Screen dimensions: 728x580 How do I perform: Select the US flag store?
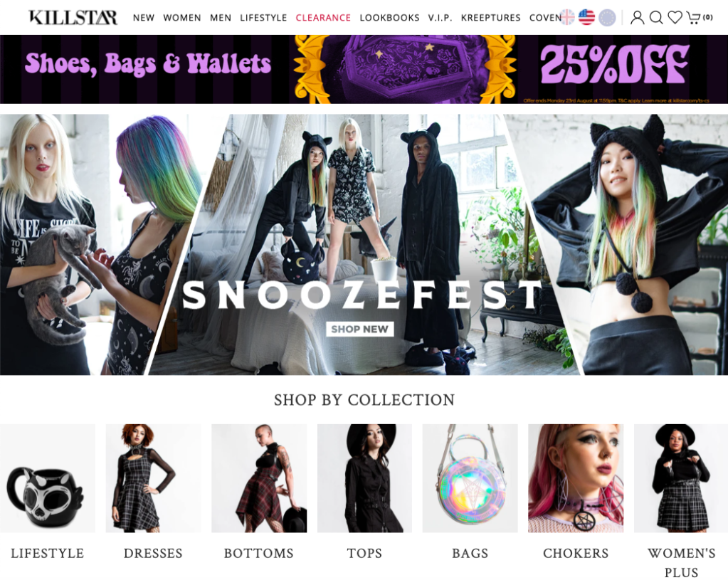tap(587, 18)
